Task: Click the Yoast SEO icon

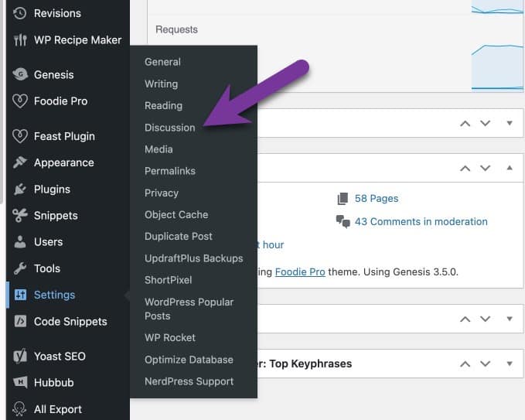Action: click(20, 356)
